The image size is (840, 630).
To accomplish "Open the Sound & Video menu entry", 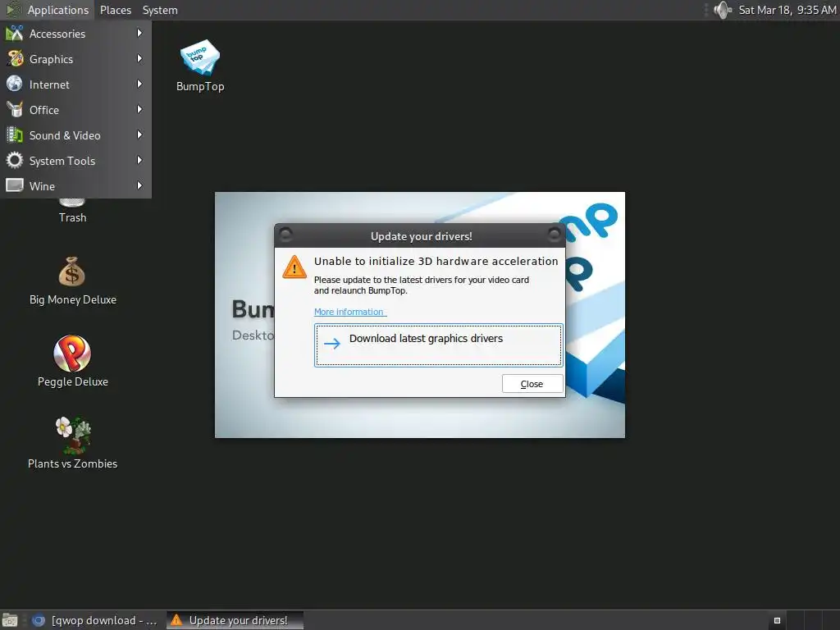I will tap(75, 135).
